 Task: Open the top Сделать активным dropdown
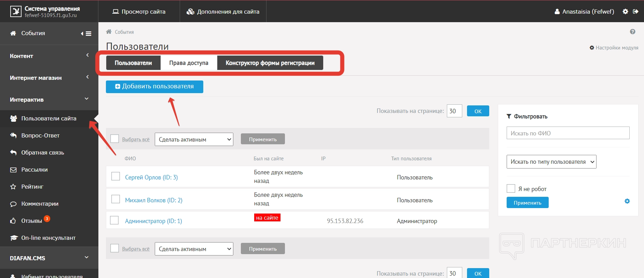pyautogui.click(x=194, y=140)
